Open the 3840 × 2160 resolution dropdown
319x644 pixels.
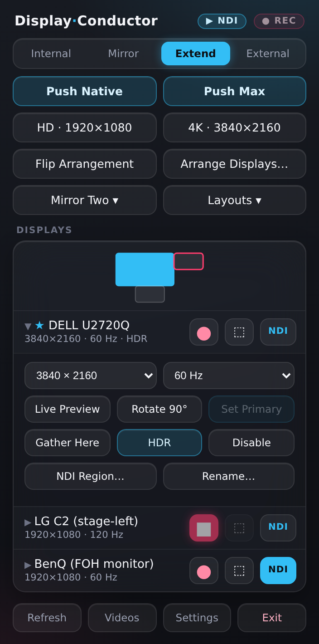tap(91, 376)
